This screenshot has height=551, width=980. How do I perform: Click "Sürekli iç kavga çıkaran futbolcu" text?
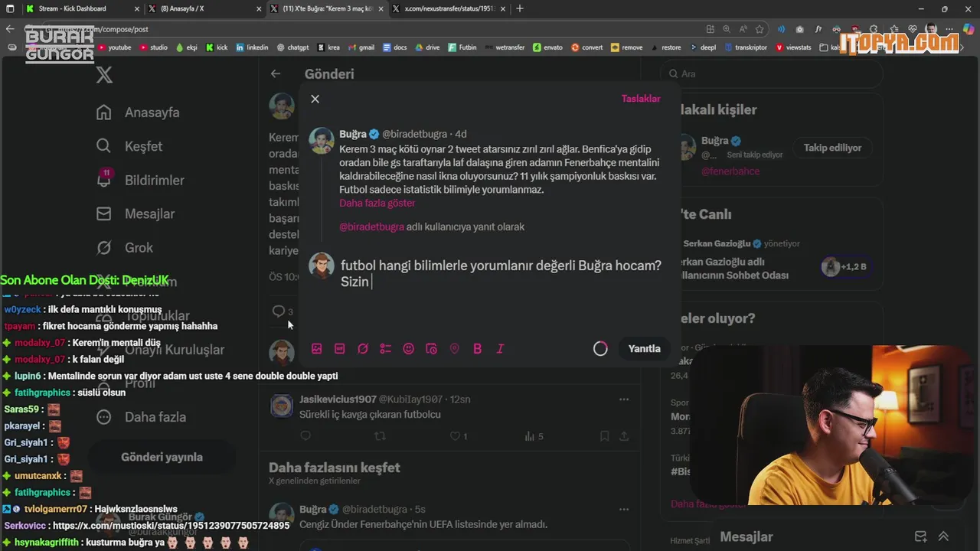click(370, 415)
